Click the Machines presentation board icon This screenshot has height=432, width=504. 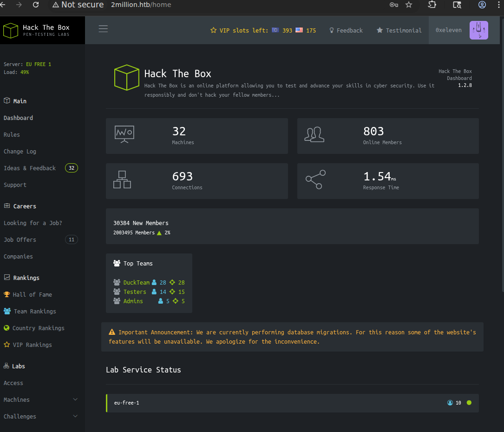(124, 134)
